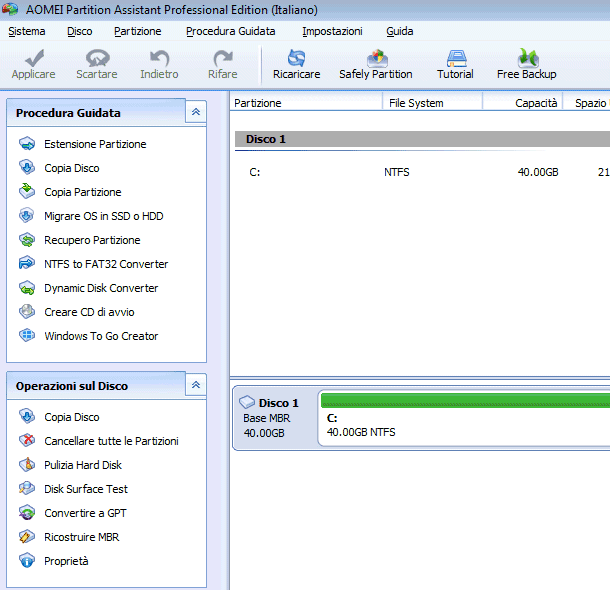The width and height of the screenshot is (610, 590).
Task: Click the C: 40.00GB NTFS partition block
Action: [464, 418]
